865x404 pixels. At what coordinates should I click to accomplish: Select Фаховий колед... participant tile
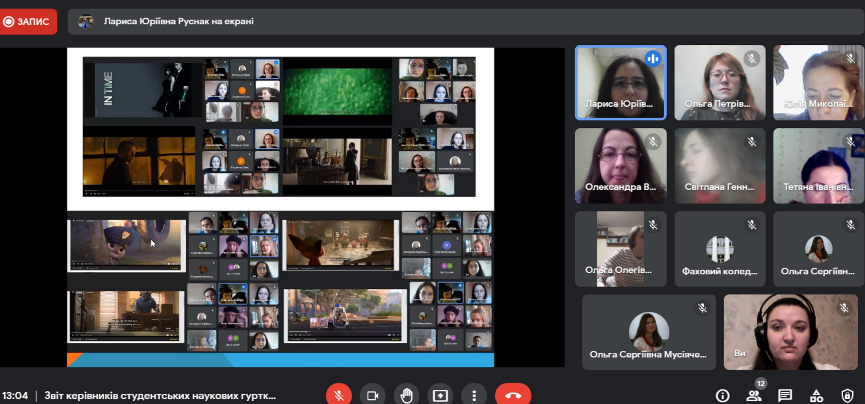pyautogui.click(x=720, y=249)
